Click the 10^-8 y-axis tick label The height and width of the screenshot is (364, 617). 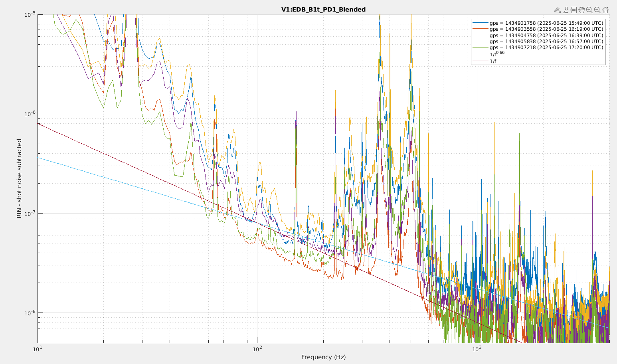pyautogui.click(x=30, y=313)
